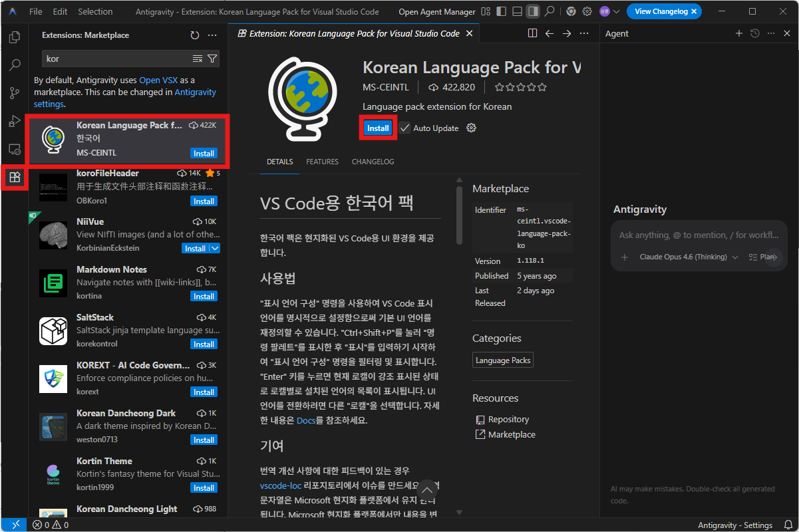The image size is (799, 532).
Task: Click the Ask anything agent input
Action: pos(699,235)
